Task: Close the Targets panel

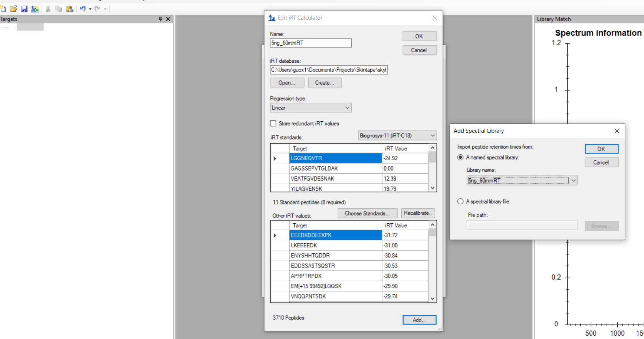Action: (168, 19)
